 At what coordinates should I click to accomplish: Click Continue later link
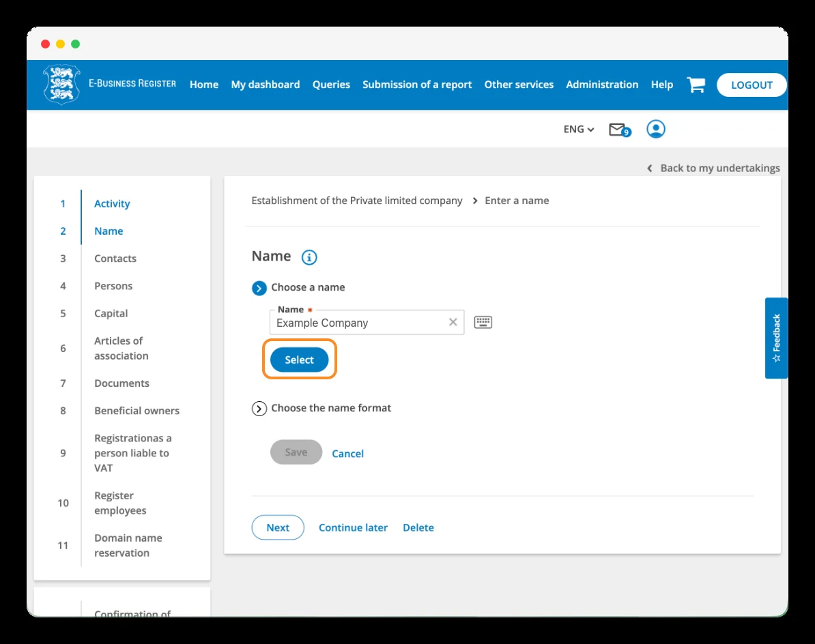pos(353,527)
